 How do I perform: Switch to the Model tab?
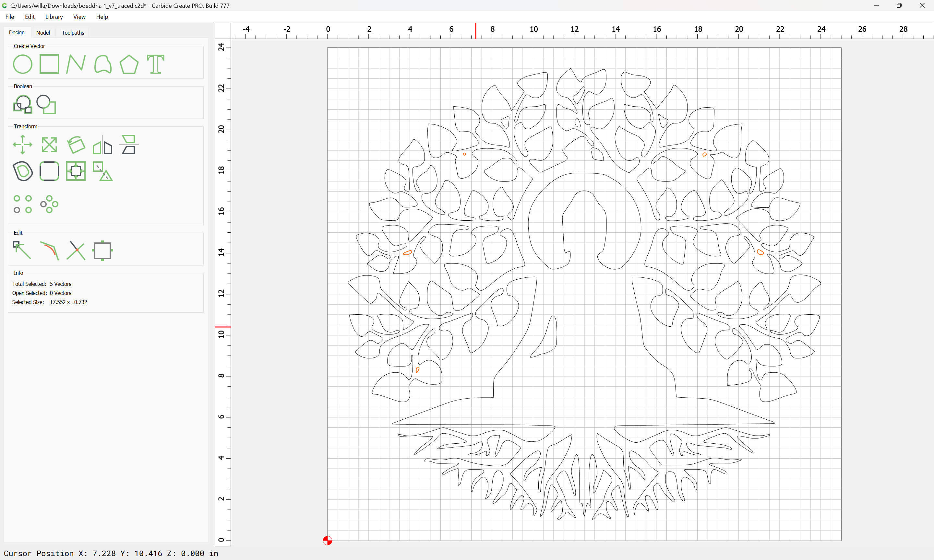tap(43, 33)
